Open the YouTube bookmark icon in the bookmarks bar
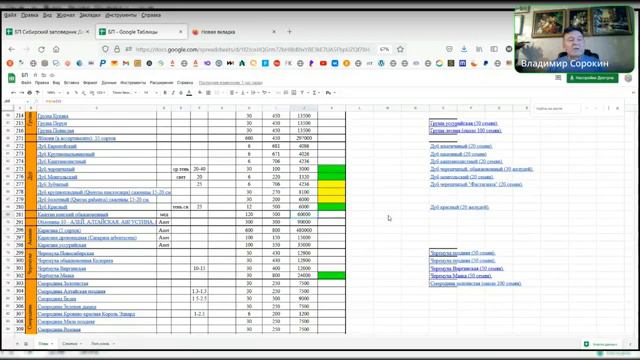This screenshot has width=640, height=360. pos(323,63)
